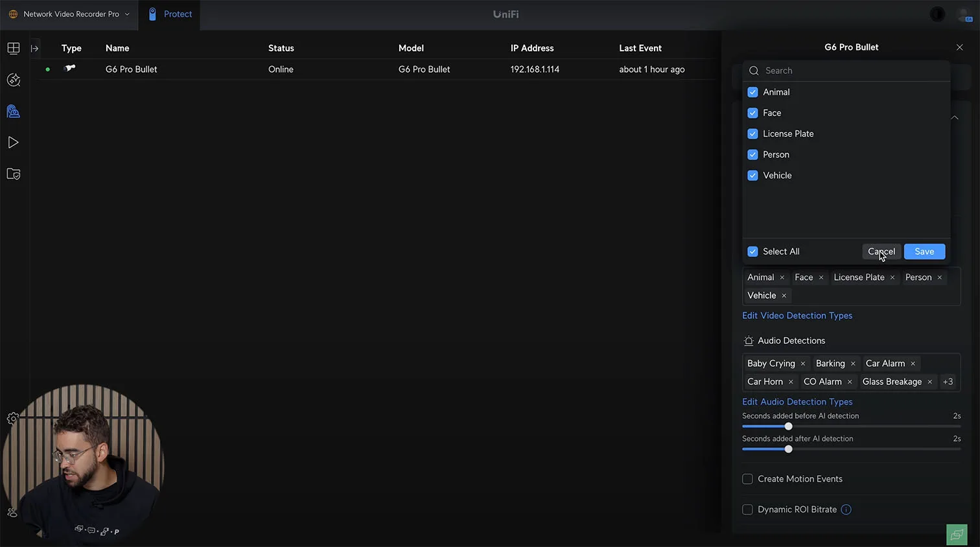Remove the Vehicle detection tag

coord(784,296)
